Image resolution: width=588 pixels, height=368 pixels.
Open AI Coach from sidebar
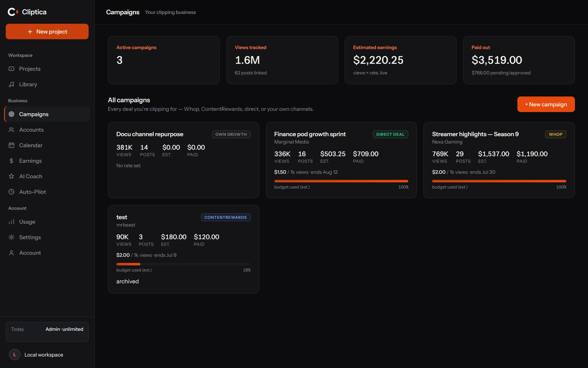tap(47, 176)
